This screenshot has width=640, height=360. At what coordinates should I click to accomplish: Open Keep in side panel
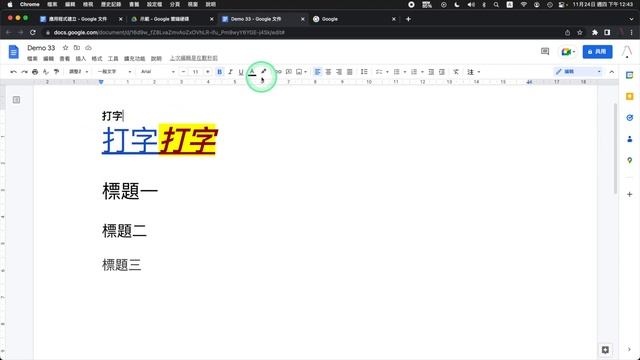(629, 96)
